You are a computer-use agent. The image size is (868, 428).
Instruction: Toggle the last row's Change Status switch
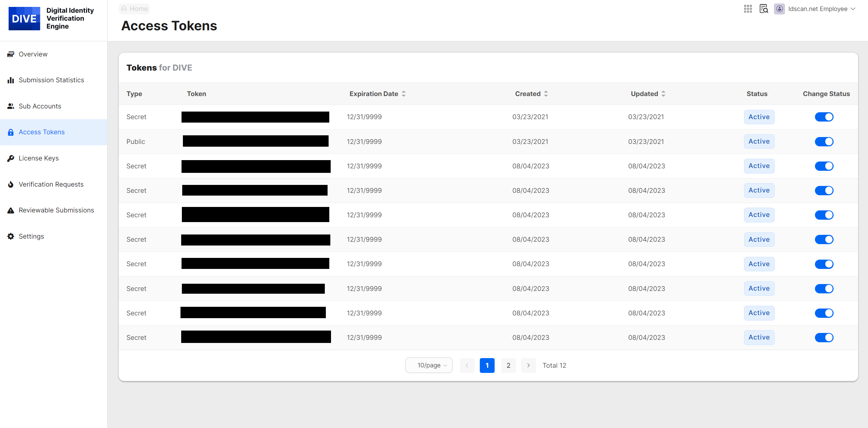(824, 337)
